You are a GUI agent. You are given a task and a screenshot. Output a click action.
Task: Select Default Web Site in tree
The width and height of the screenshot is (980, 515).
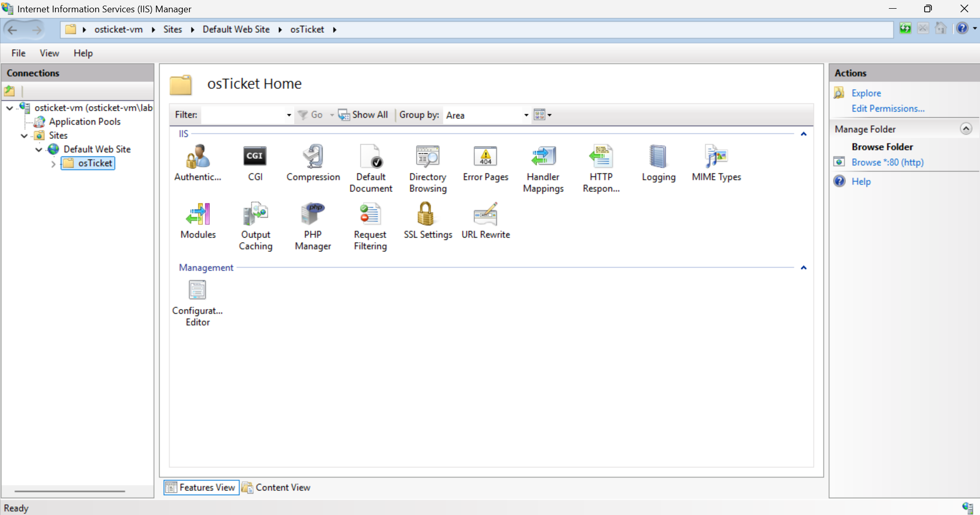[97, 150]
